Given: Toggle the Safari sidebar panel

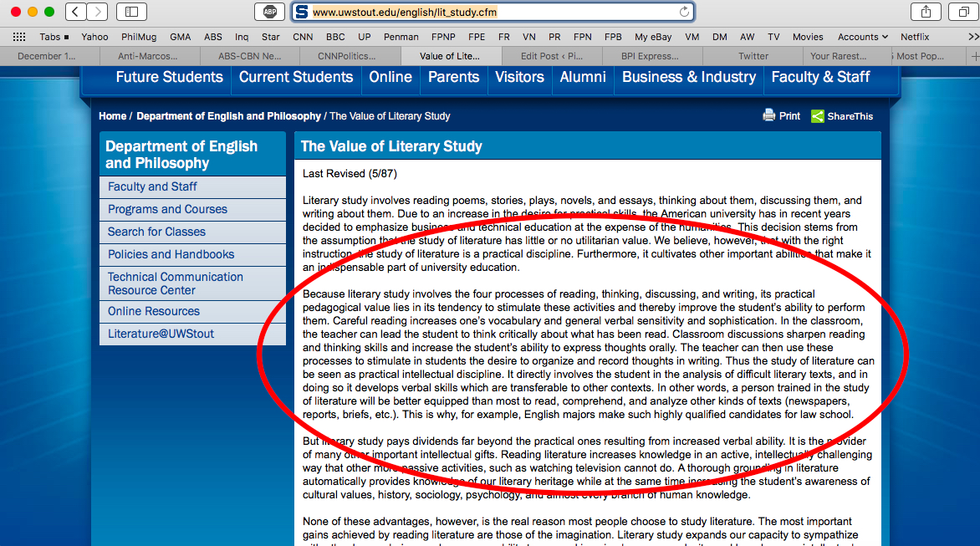Looking at the screenshot, I should (131, 12).
